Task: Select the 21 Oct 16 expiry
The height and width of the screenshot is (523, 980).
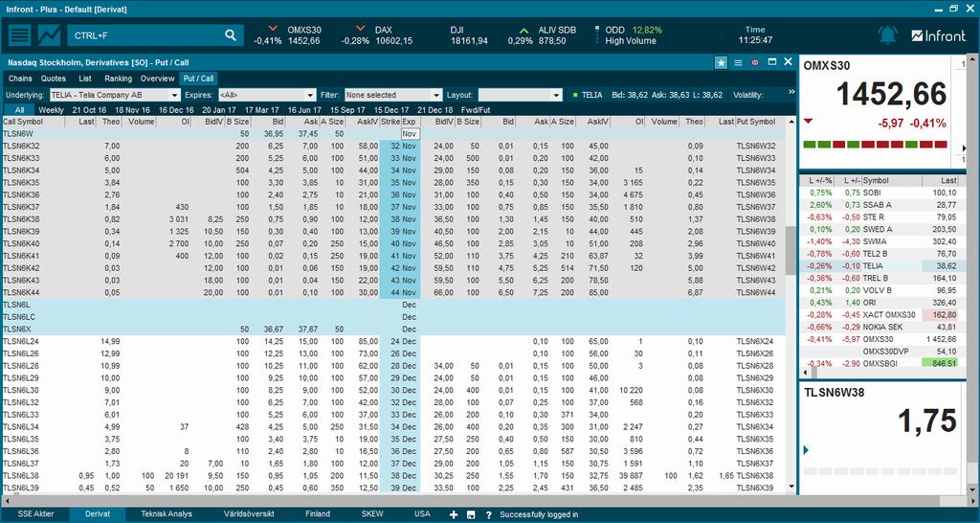Action: 89,110
